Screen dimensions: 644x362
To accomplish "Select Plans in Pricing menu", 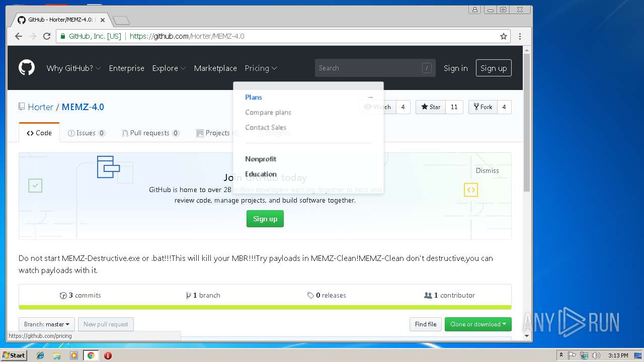I will pyautogui.click(x=254, y=97).
